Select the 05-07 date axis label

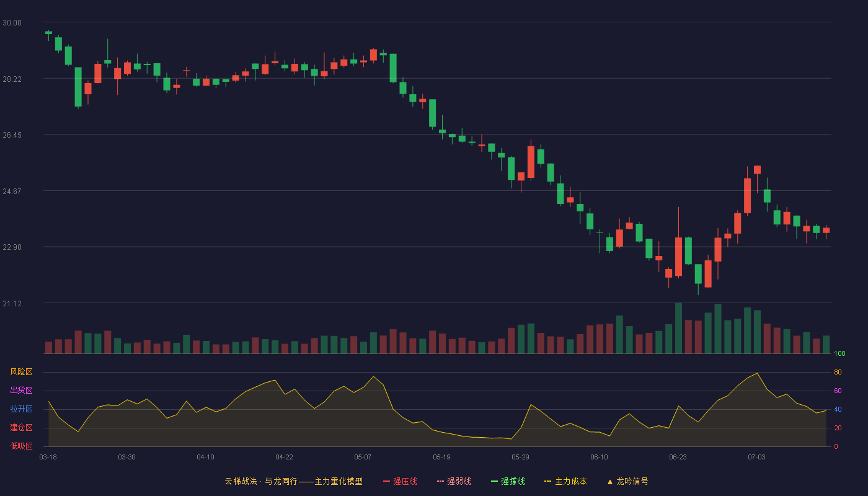click(363, 457)
